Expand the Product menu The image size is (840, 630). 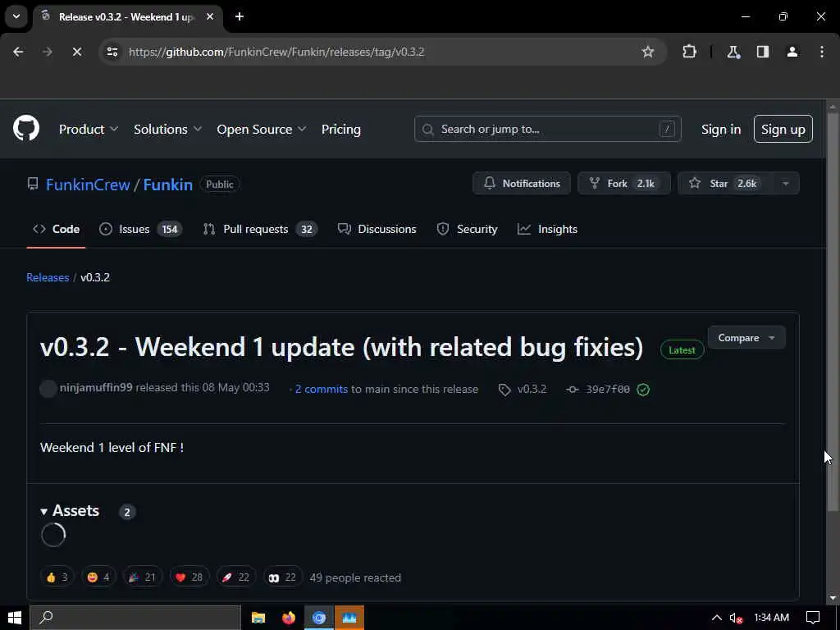click(89, 129)
